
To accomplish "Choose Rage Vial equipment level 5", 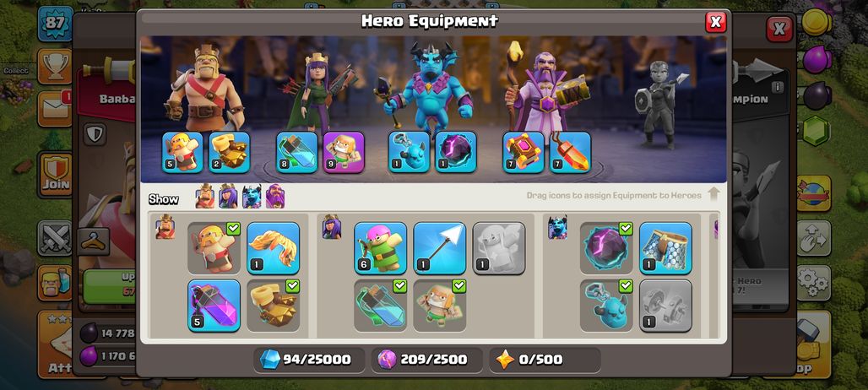I will [x=214, y=306].
